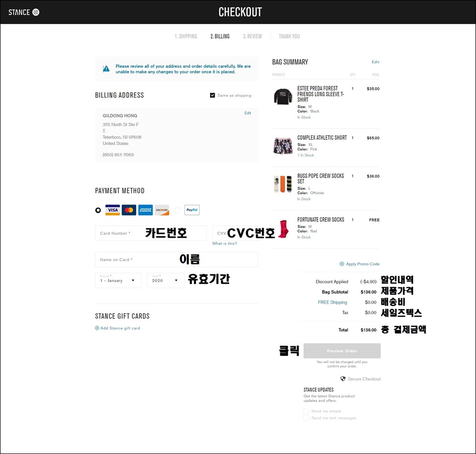The width and height of the screenshot is (476, 454).
Task: Click the FREE Shipping link
Action: (x=332, y=302)
